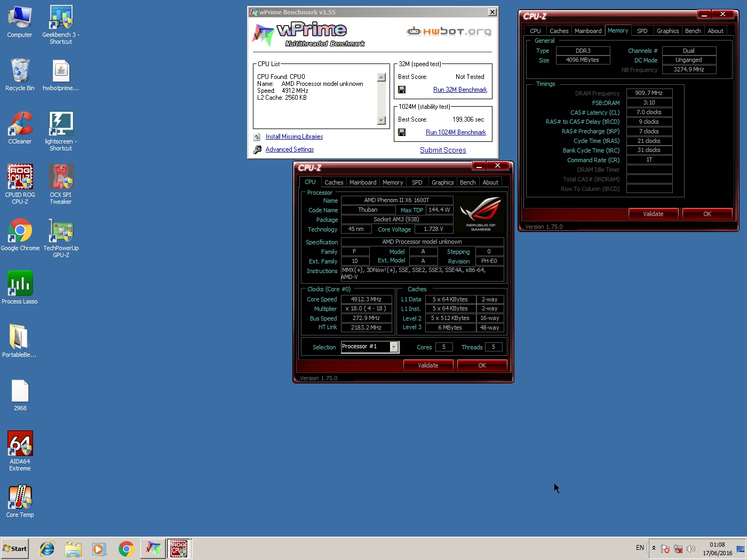Viewport: 747px width, 560px height.
Task: Open the Start menu
Action: [14, 548]
